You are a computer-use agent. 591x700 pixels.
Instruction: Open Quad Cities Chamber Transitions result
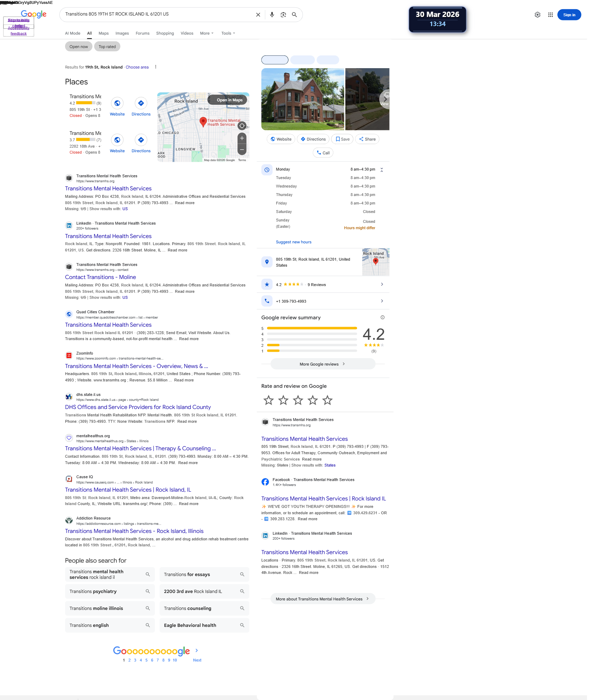[108, 325]
